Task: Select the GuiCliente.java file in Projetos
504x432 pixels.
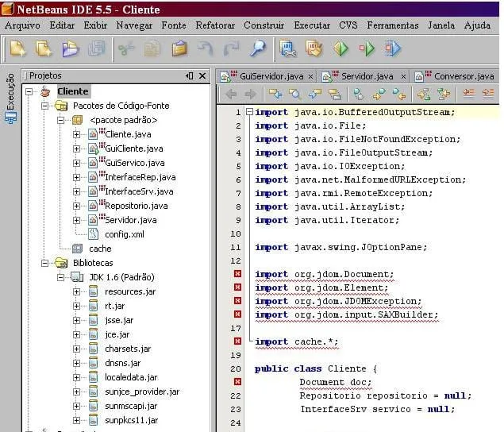Action: pos(133,148)
